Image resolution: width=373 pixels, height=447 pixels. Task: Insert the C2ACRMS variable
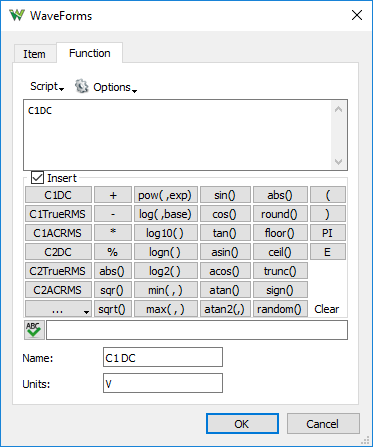pyautogui.click(x=58, y=290)
